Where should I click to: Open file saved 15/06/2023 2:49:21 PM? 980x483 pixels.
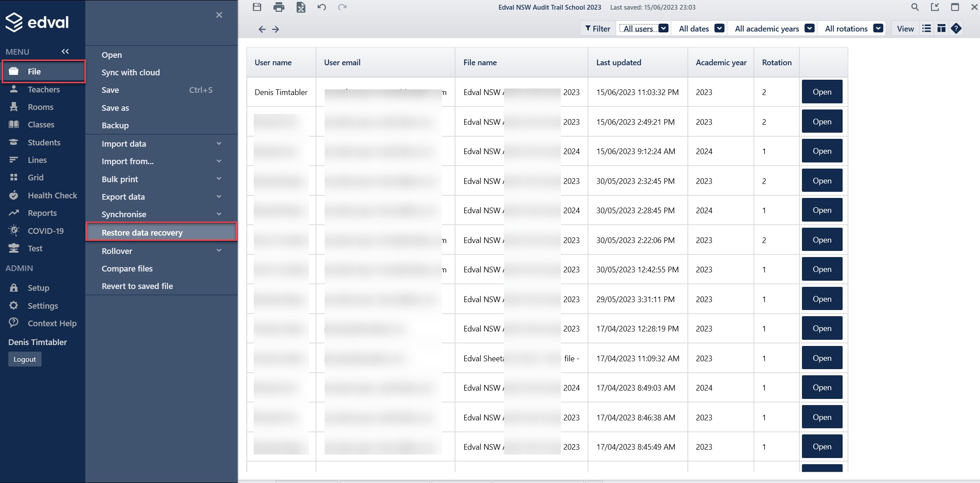(822, 122)
